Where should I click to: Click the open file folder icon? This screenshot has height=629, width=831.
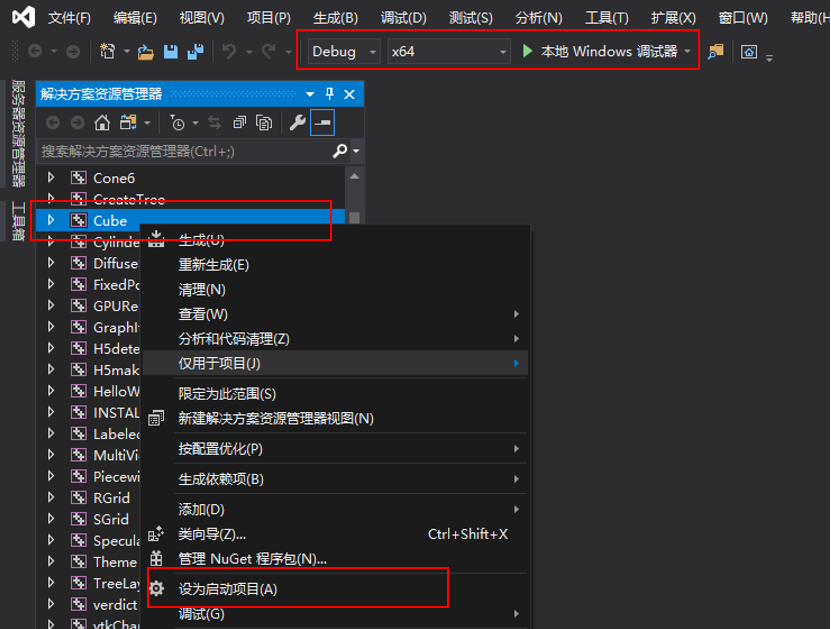click(x=146, y=52)
